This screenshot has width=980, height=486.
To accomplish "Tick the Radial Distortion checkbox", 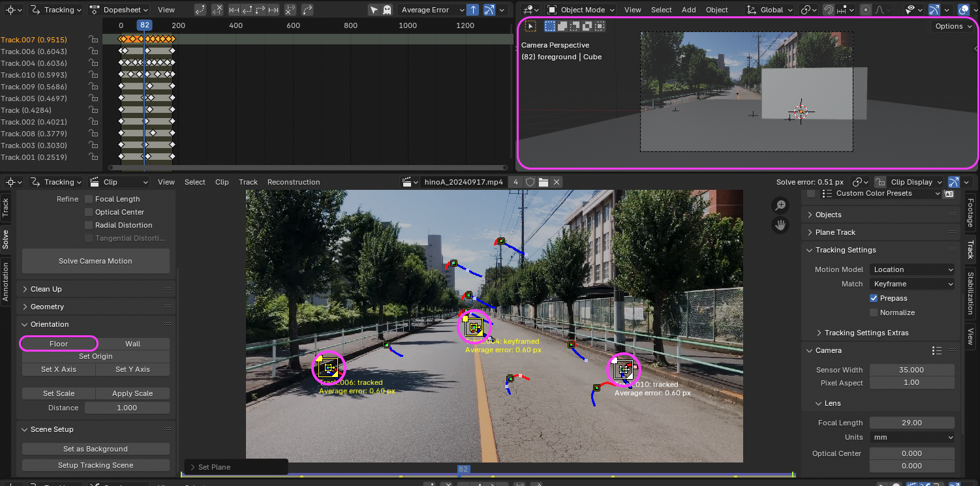I will pos(89,225).
